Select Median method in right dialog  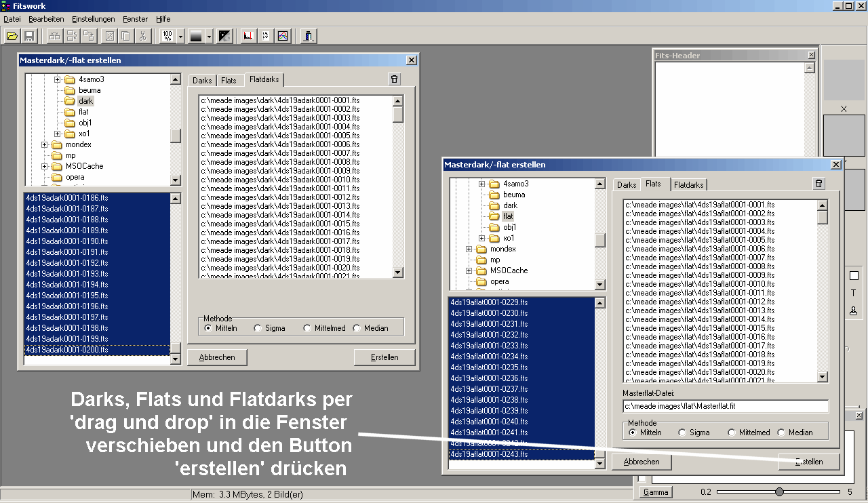pos(781,432)
